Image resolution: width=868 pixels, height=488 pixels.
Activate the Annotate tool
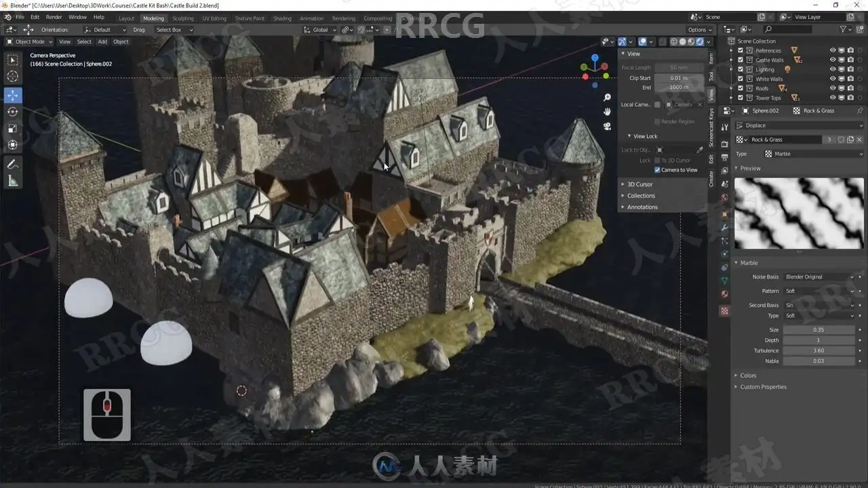(x=12, y=164)
